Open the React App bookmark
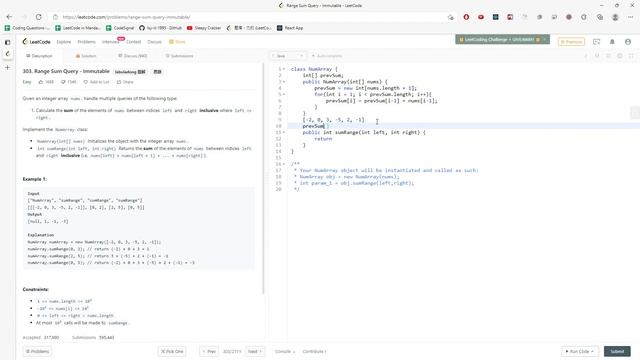Screen dimensions: 640x360 290,28
